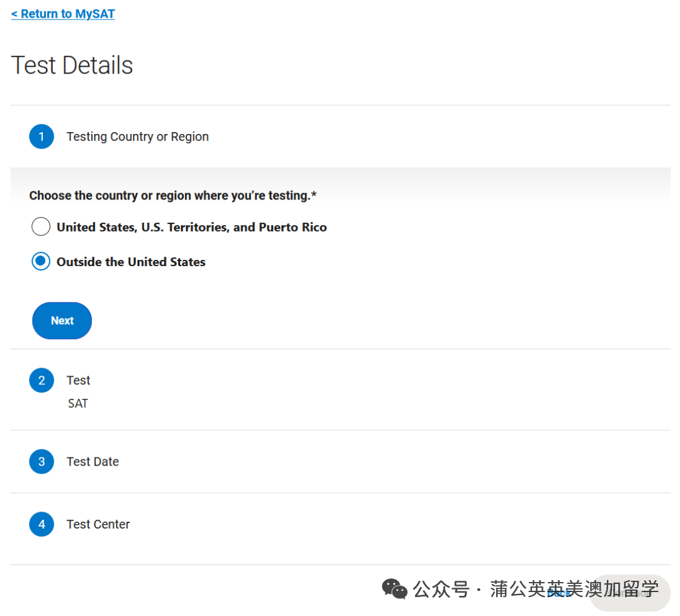
Task: Click the Return to MySAT link
Action: 63,14
